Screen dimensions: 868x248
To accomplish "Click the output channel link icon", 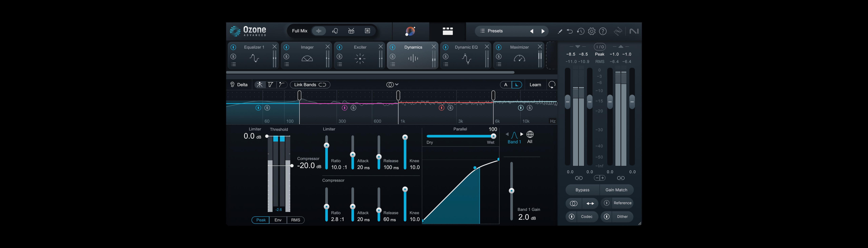I will (x=621, y=178).
